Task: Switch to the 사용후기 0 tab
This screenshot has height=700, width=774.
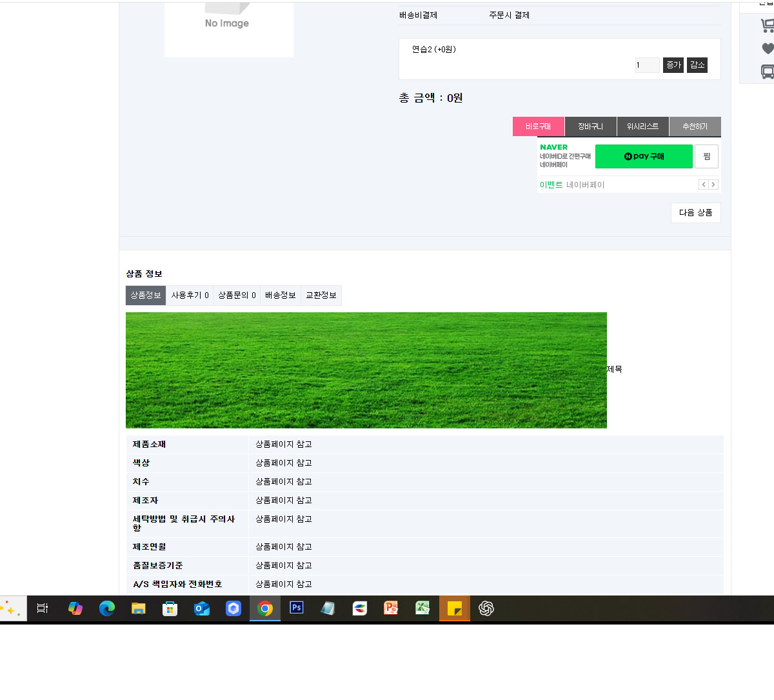Action: point(190,295)
